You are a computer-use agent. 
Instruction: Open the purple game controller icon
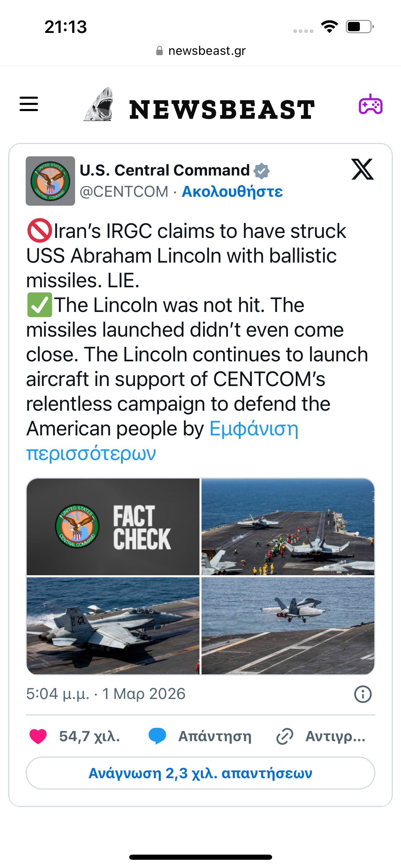pyautogui.click(x=370, y=105)
